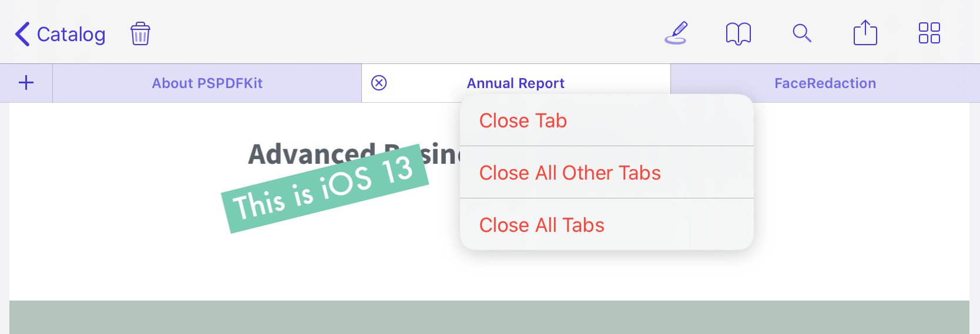980x334 pixels.
Task: Select the Annual Report tab title
Action: point(516,83)
